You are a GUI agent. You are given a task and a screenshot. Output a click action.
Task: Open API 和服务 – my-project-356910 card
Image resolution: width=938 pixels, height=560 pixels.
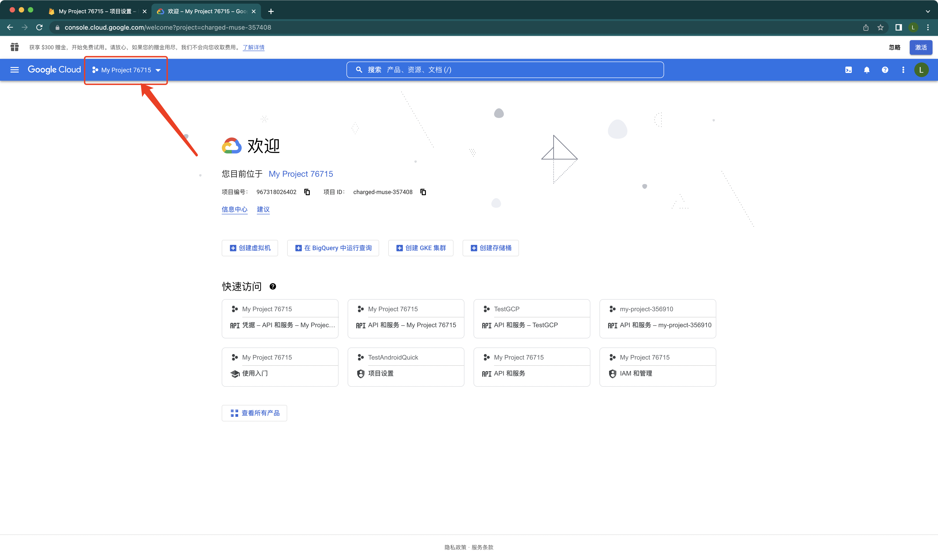pyautogui.click(x=658, y=319)
